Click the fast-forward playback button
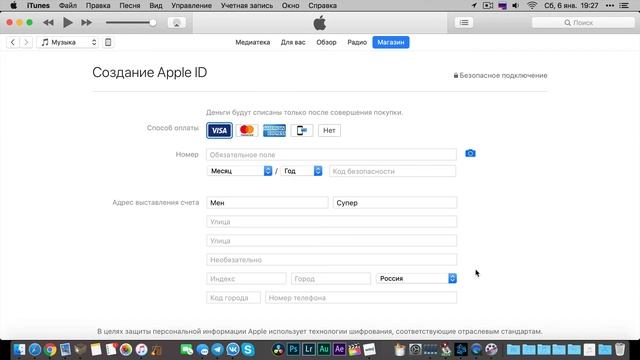Image resolution: width=640 pixels, height=360 pixels. click(x=87, y=22)
